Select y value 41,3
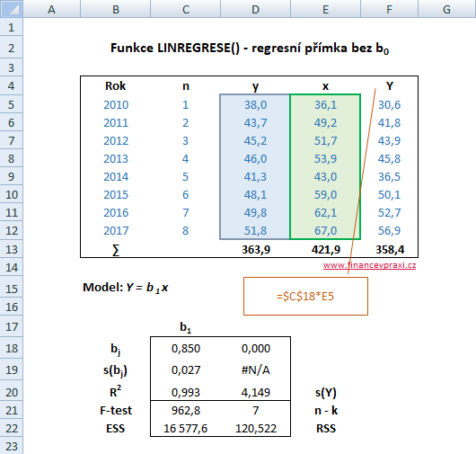Screen dimensions: 476x454 point(256,176)
